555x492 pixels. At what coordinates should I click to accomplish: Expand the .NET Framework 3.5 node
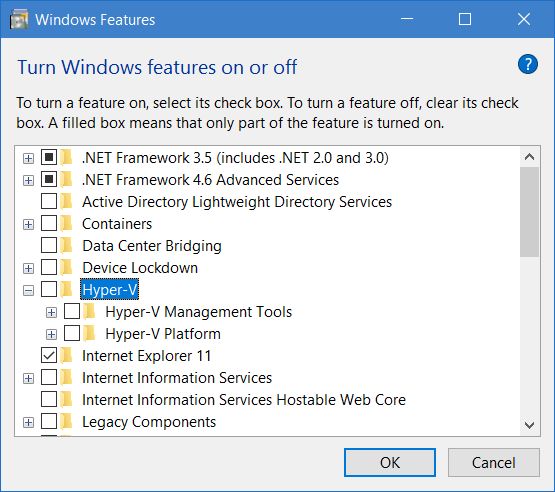click(x=28, y=158)
